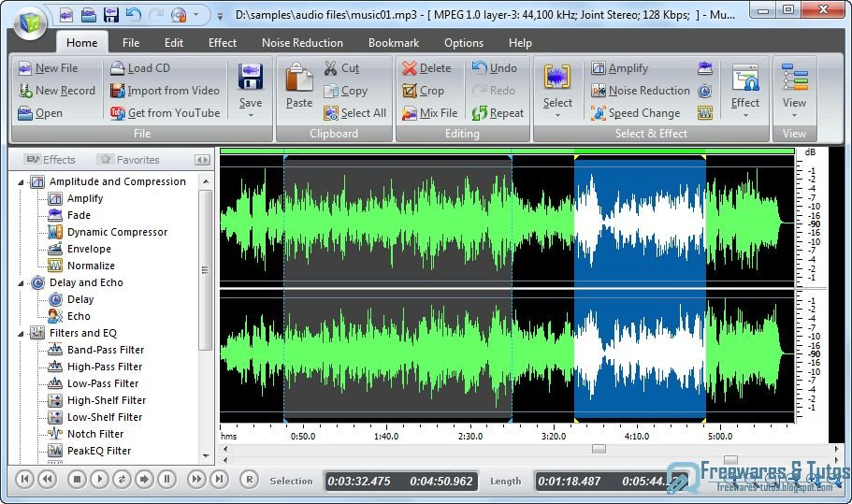Delete the selected region
The image size is (852, 504).
tap(426, 68)
